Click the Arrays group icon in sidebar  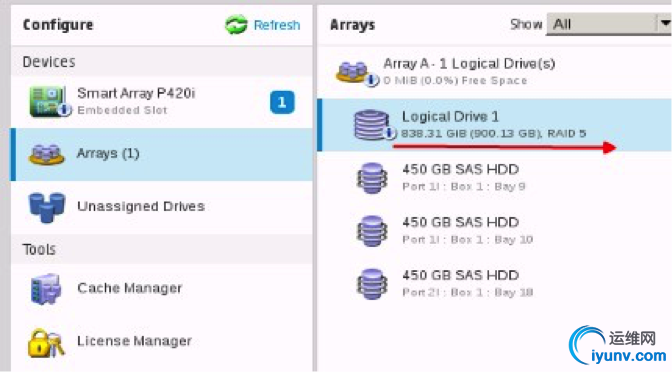[x=46, y=155]
